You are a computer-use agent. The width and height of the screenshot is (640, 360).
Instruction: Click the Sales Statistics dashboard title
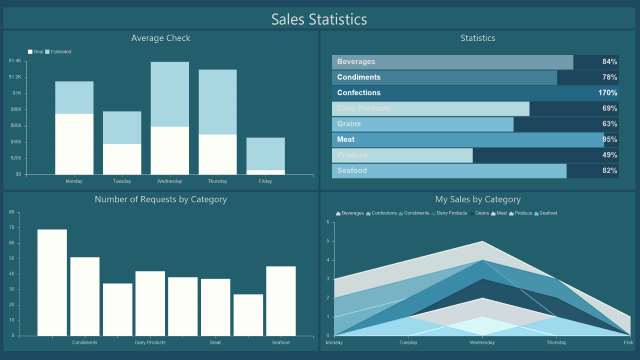319,19
